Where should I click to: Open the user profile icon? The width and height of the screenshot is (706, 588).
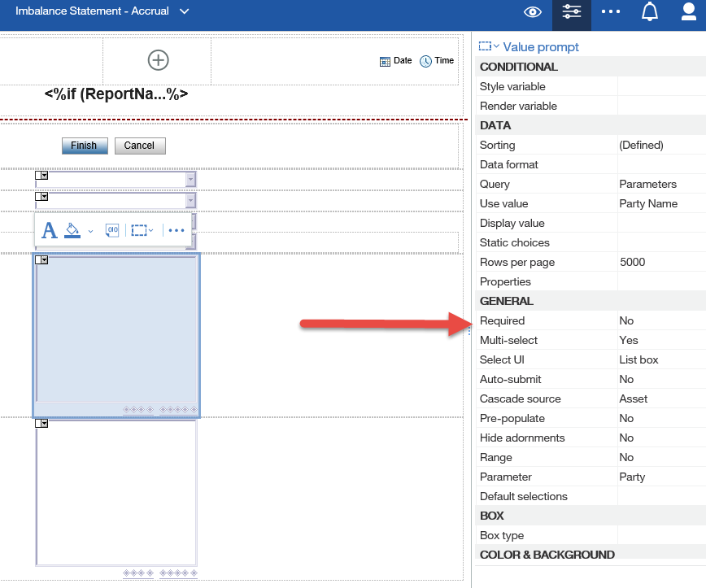pyautogui.click(x=687, y=11)
